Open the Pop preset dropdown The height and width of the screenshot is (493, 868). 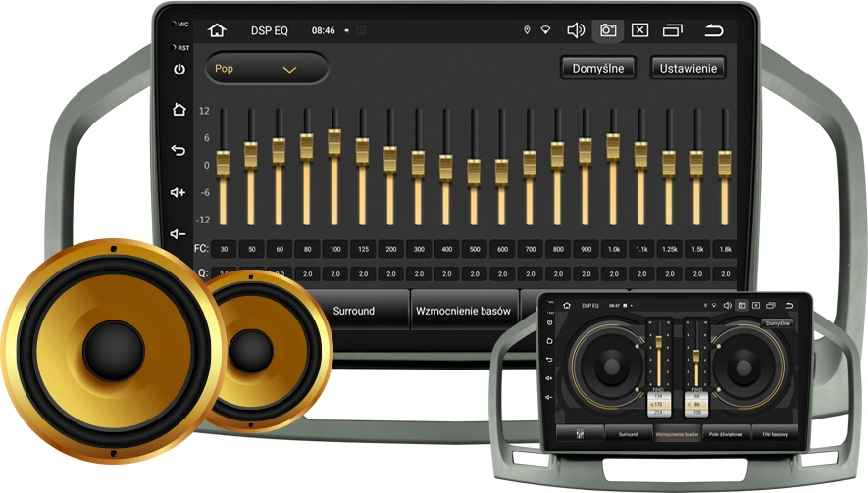[x=266, y=69]
